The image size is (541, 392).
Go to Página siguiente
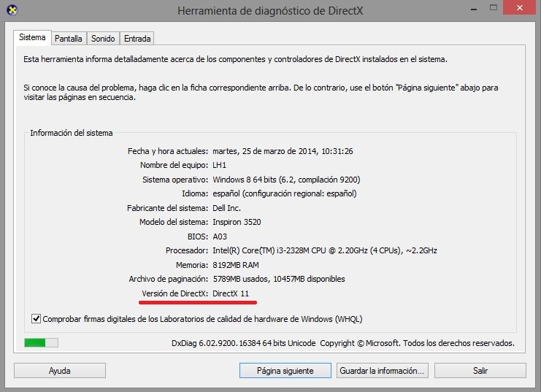tap(285, 371)
